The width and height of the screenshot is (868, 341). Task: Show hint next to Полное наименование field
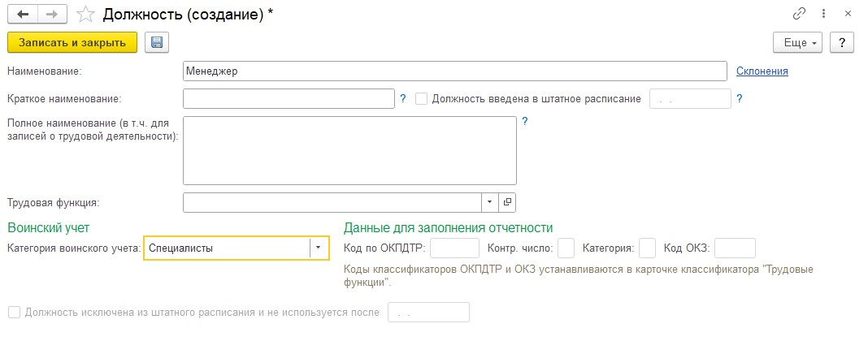click(525, 122)
